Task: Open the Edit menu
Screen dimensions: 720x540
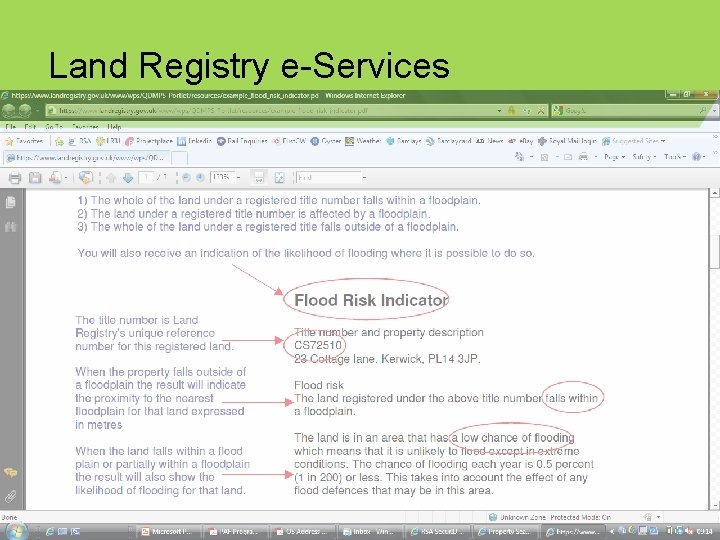Action: tap(30, 127)
